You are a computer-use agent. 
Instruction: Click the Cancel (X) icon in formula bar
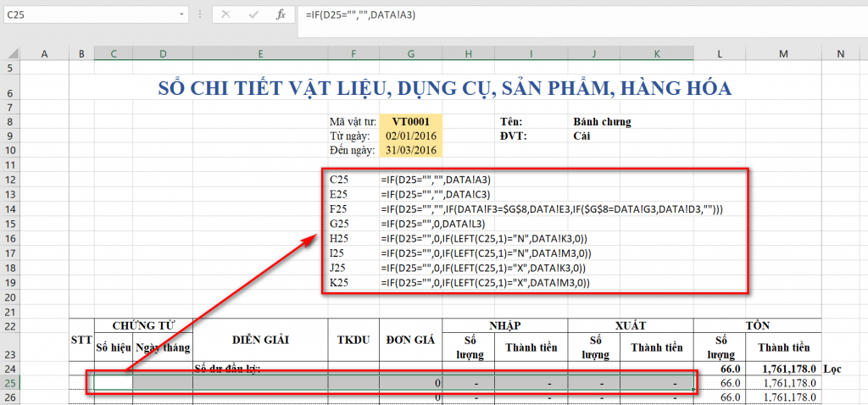tap(225, 15)
